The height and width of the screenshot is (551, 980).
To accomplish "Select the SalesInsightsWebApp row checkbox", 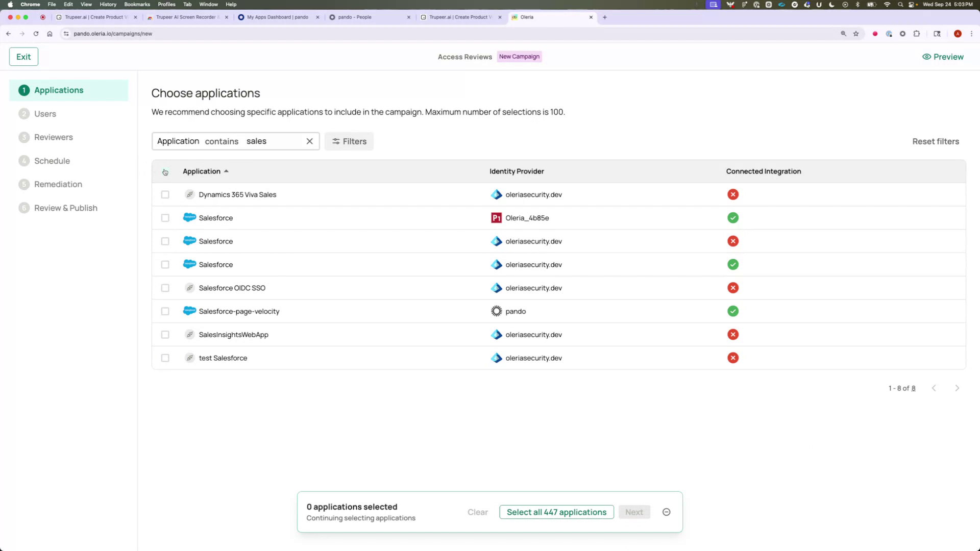I will click(x=165, y=335).
